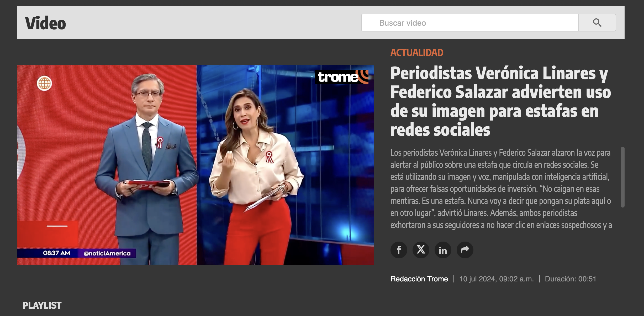644x316 pixels.
Task: Click the América TV globe logo
Action: coord(44,84)
